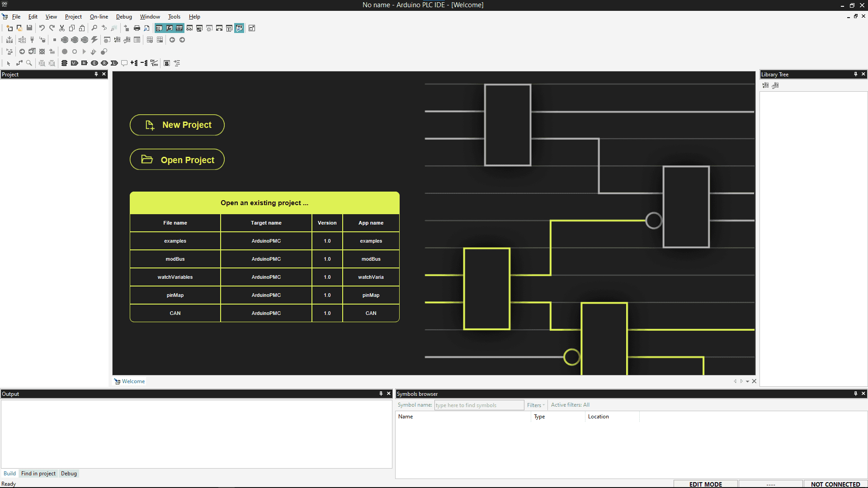
Task: Open the modBus project row
Action: pos(175,259)
